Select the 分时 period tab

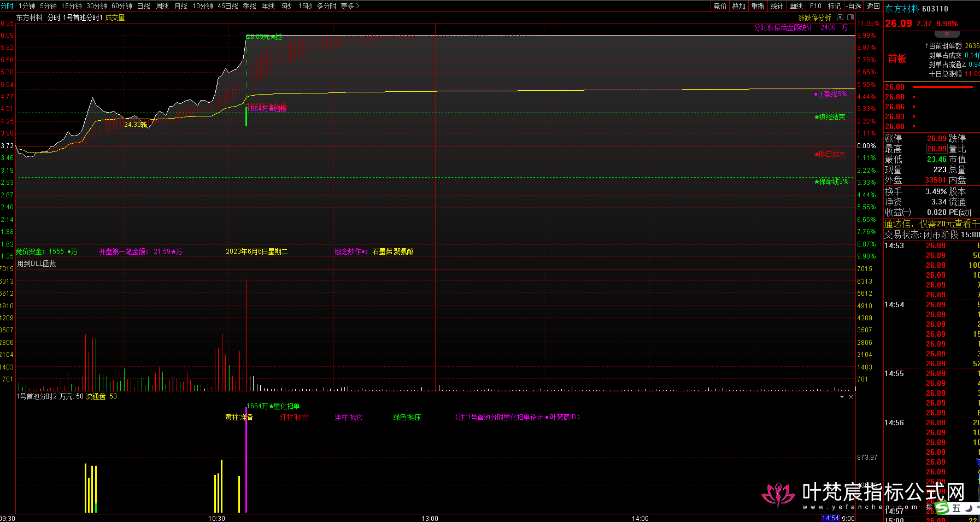(7, 6)
